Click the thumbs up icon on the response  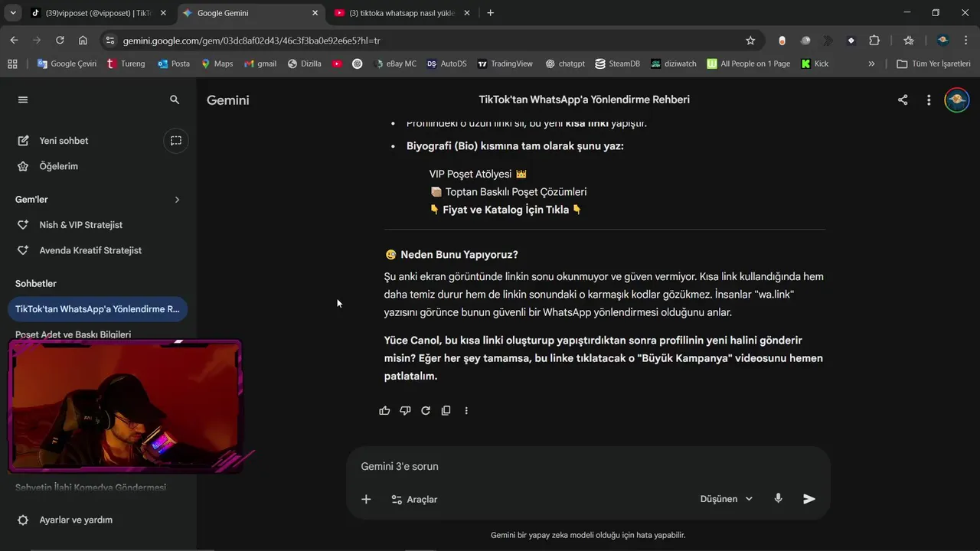tap(384, 411)
